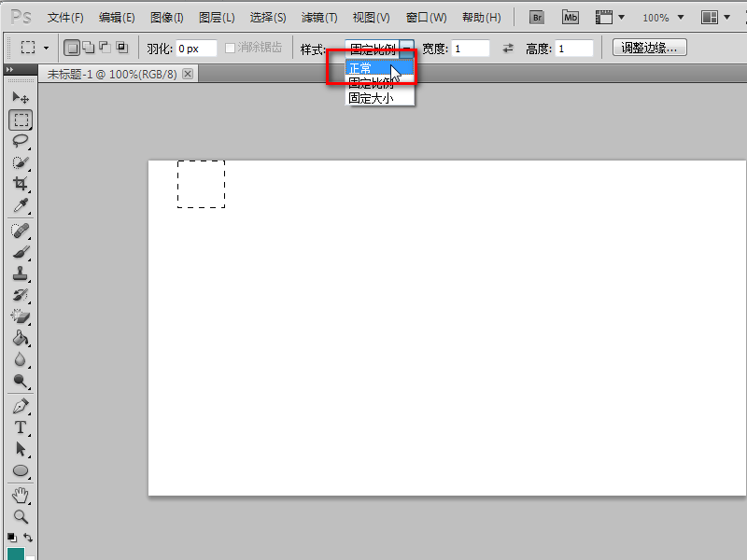The image size is (747, 560).
Task: Select the Lasso tool
Action: 20,141
